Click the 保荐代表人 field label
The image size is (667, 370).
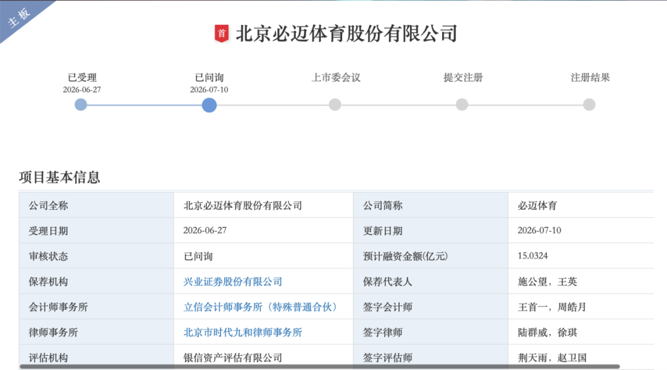[x=387, y=282]
